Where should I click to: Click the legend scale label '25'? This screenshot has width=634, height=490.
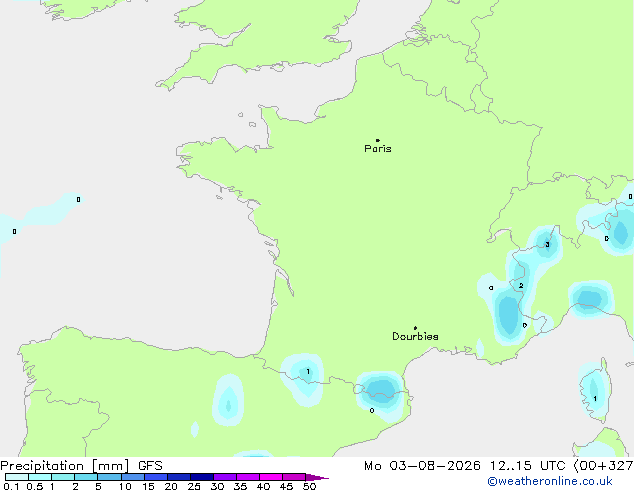coord(194,486)
